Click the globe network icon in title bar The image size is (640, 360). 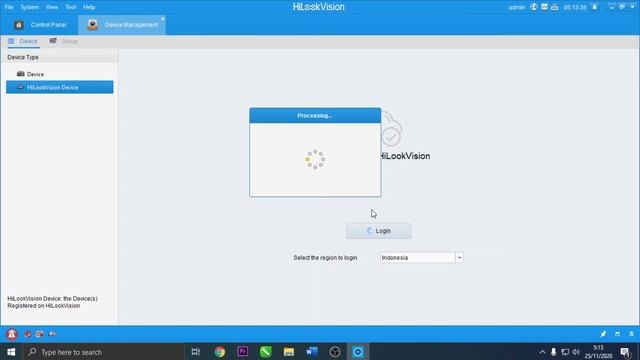(x=533, y=7)
